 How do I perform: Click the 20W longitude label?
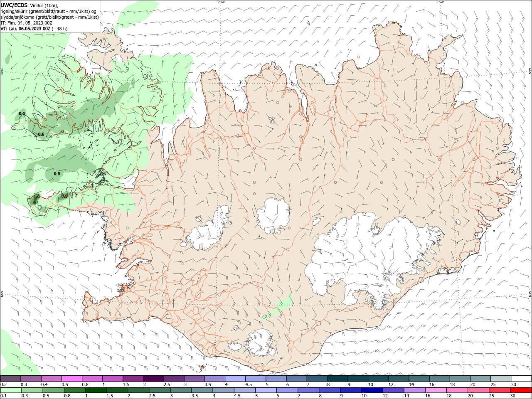(x=221, y=2)
